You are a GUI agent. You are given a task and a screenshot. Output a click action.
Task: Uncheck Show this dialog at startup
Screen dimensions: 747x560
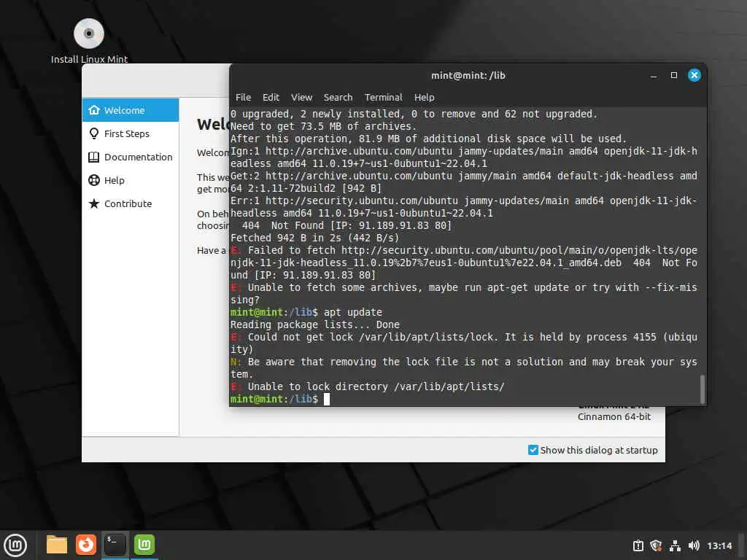(x=533, y=450)
